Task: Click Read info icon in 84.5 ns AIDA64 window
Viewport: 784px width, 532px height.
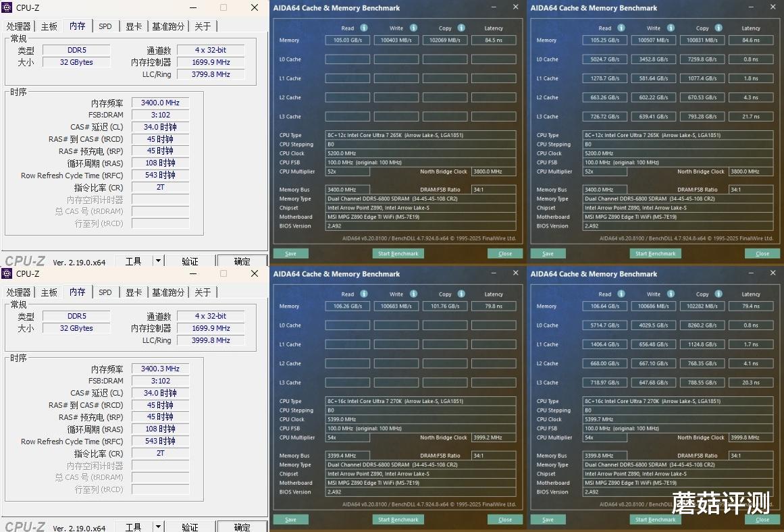Action: 364,28
